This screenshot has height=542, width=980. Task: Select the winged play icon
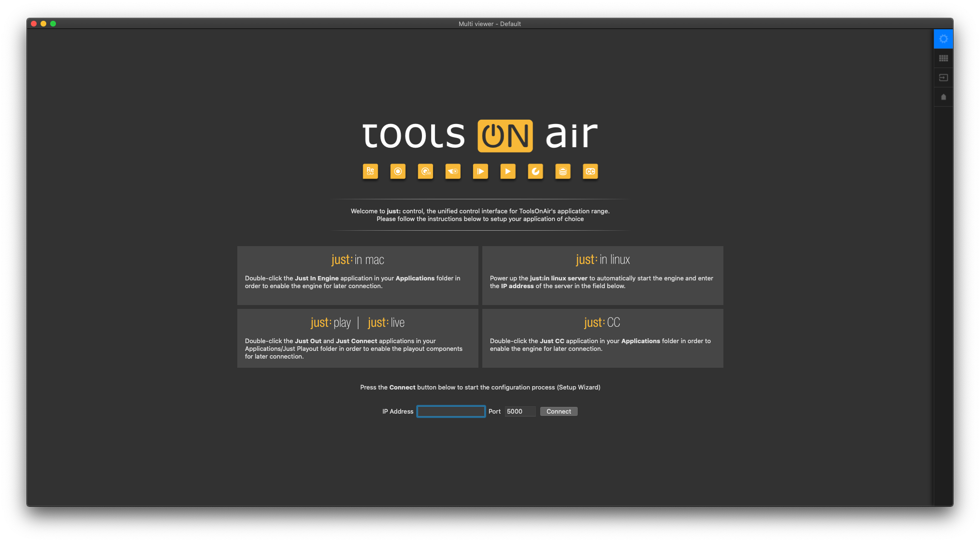pyautogui.click(x=453, y=171)
